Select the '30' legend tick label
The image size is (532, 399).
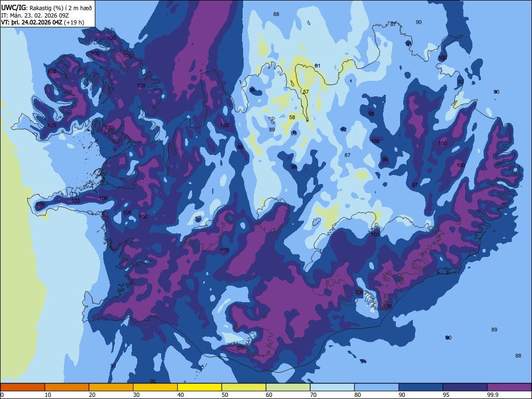pyautogui.click(x=136, y=395)
